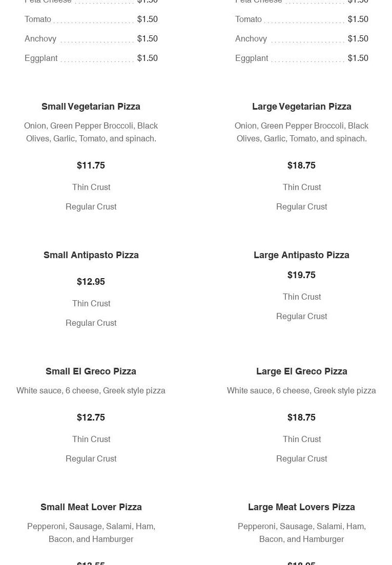392x565 pixels.
Task: Select Regular Crust for Large Antipasto Pizza
Action: (302, 317)
